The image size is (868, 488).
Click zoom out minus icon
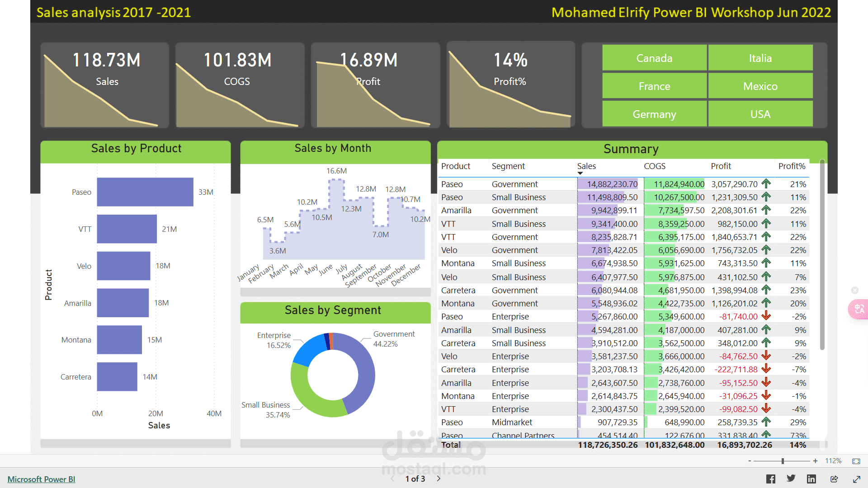(750, 461)
